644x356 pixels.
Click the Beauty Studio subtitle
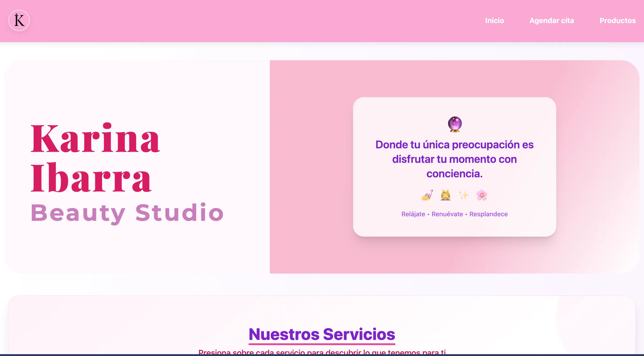[x=127, y=213]
